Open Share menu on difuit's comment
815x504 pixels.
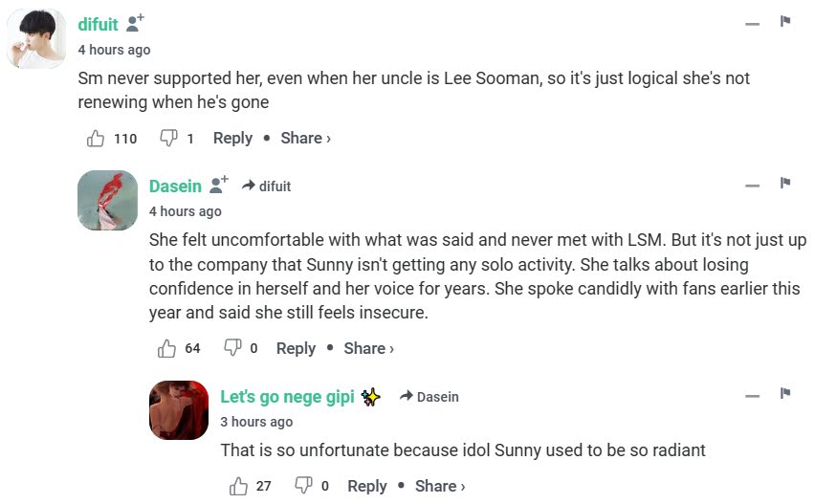[305, 139]
